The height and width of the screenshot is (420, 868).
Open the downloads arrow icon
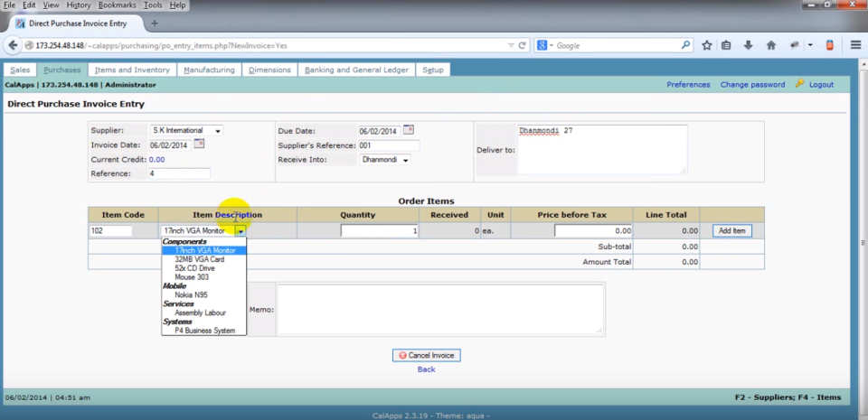point(749,46)
